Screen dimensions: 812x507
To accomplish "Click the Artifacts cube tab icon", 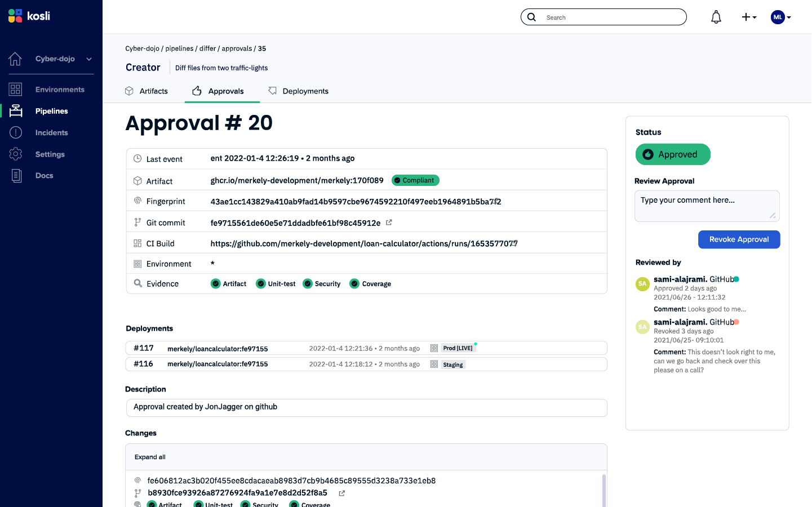I will [129, 91].
